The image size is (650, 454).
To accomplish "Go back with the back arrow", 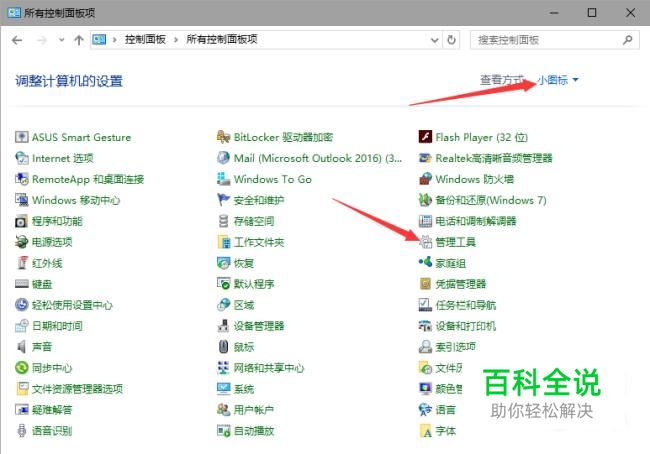I will click(x=17, y=40).
